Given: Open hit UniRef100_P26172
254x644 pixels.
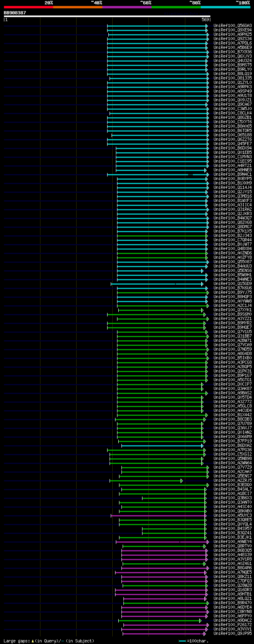Looking at the screenshot, I should tap(233, 625).
